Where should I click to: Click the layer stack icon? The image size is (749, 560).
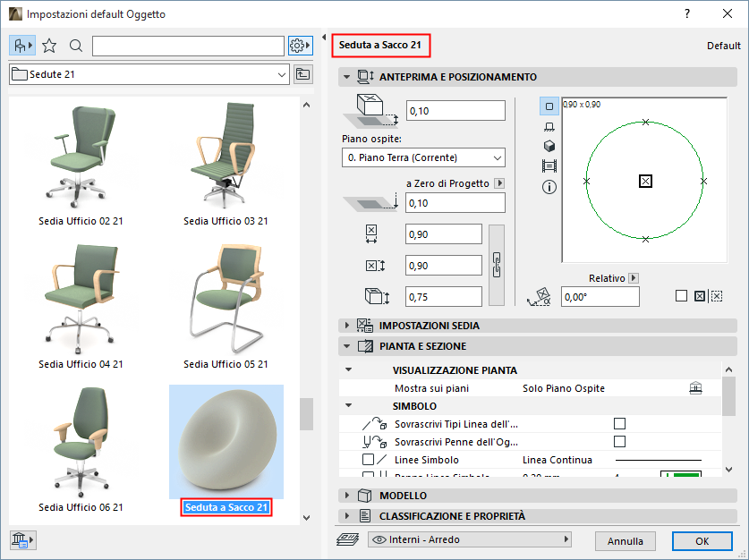tap(348, 539)
